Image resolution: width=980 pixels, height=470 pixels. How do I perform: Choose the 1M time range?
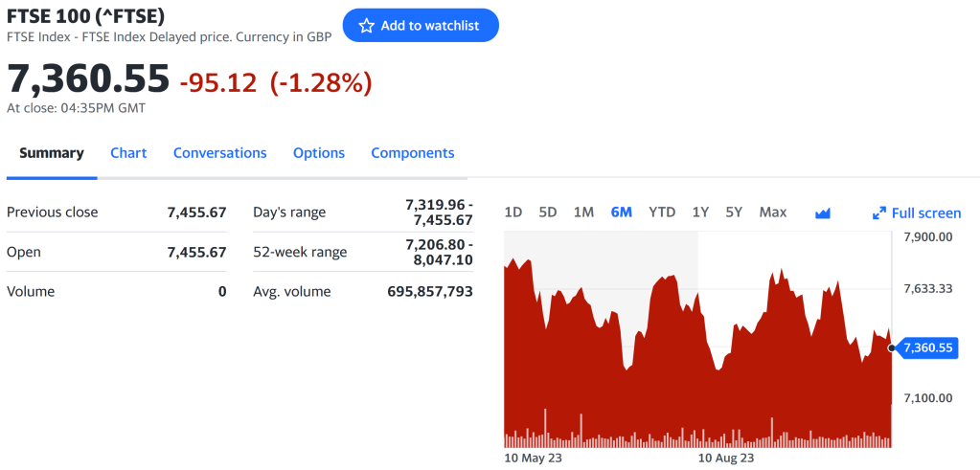[583, 213]
